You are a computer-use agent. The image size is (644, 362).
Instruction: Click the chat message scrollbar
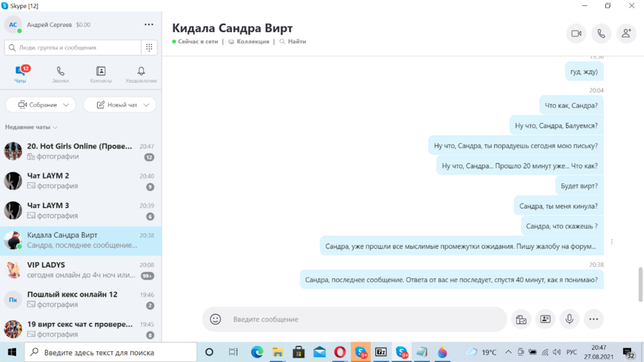[640, 284]
